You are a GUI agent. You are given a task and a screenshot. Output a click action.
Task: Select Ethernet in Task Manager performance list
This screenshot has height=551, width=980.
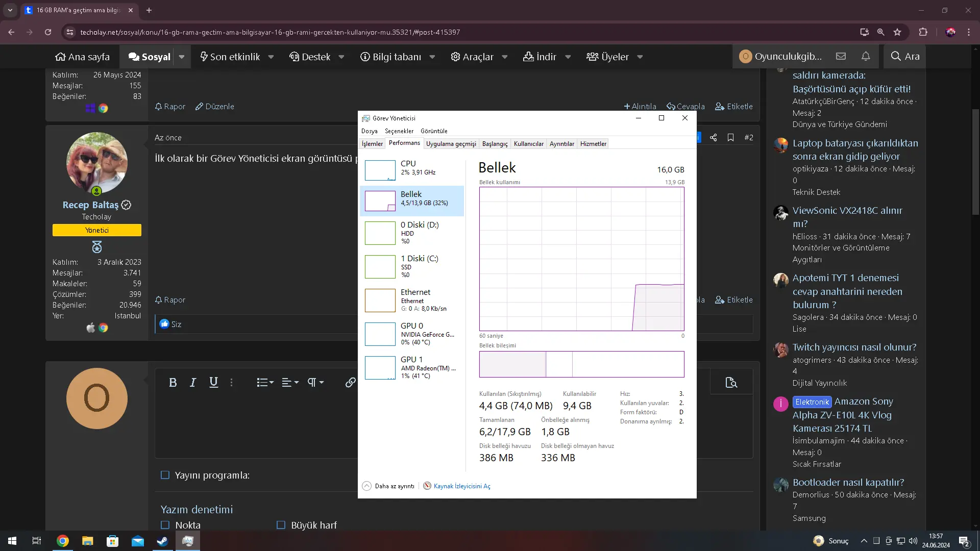click(412, 300)
